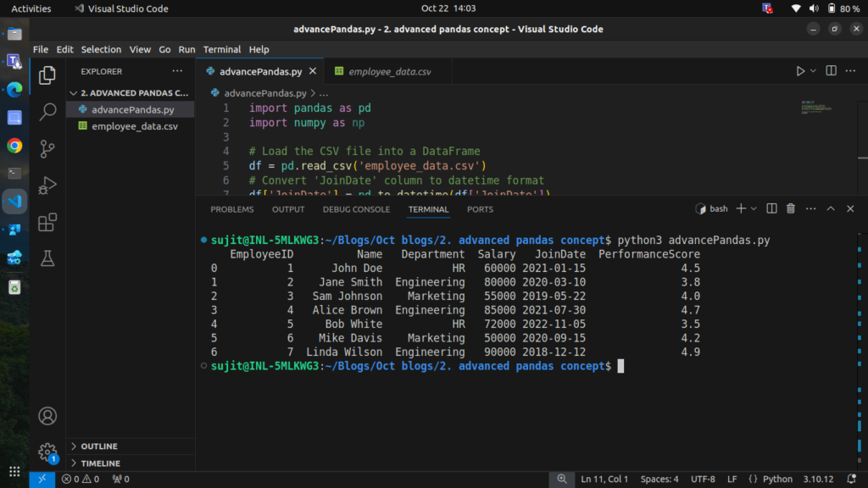Select employee_data.csv in the Explorer
The width and height of the screenshot is (868, 488).
click(134, 126)
